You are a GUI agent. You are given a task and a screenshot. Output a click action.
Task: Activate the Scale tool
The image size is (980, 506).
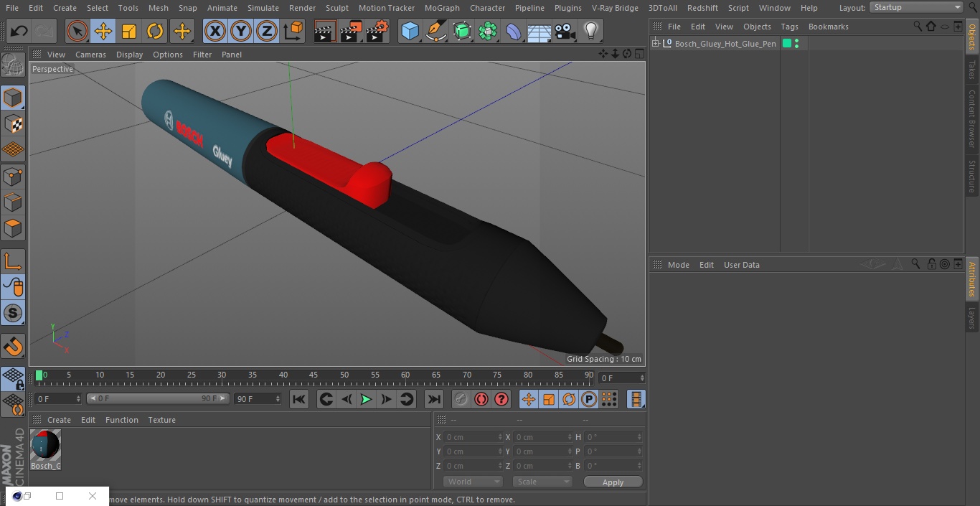point(129,31)
